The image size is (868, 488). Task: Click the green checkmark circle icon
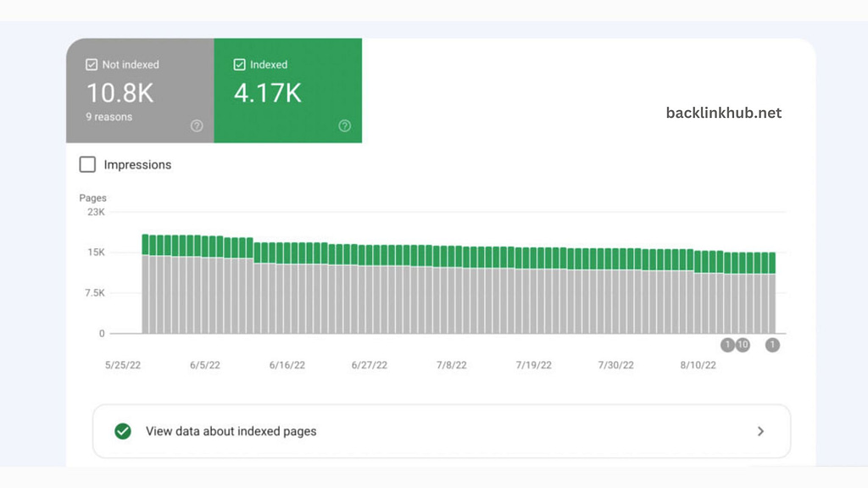123,431
